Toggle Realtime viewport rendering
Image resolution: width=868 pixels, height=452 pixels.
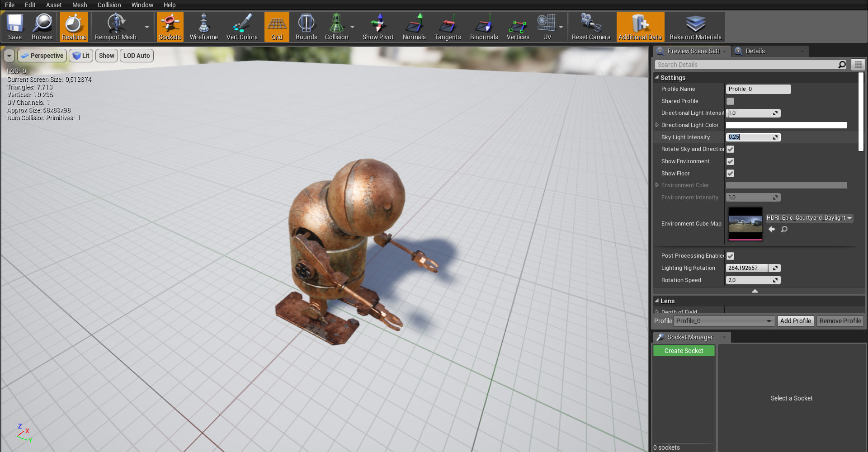(x=74, y=27)
